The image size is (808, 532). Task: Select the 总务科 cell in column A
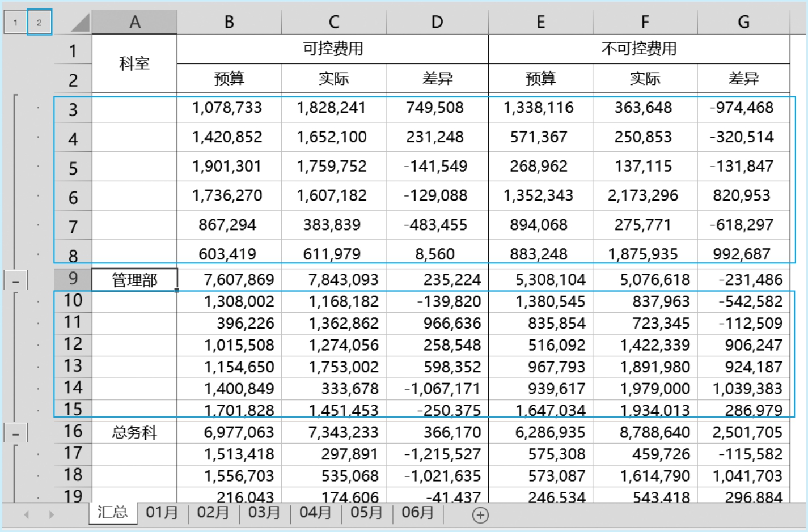(x=134, y=433)
